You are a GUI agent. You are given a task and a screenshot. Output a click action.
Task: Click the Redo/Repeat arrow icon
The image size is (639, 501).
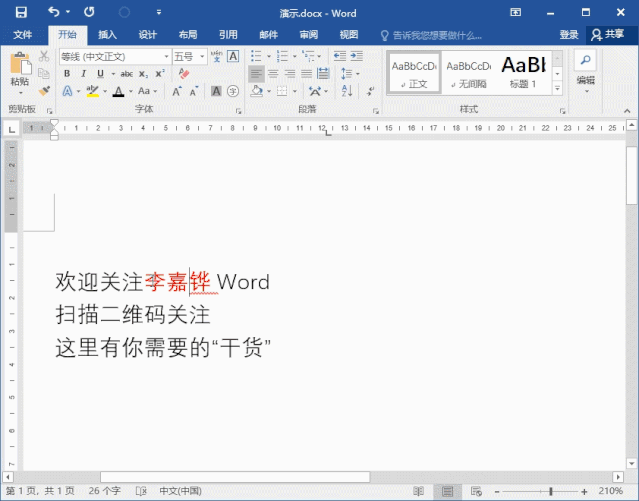pos(89,12)
